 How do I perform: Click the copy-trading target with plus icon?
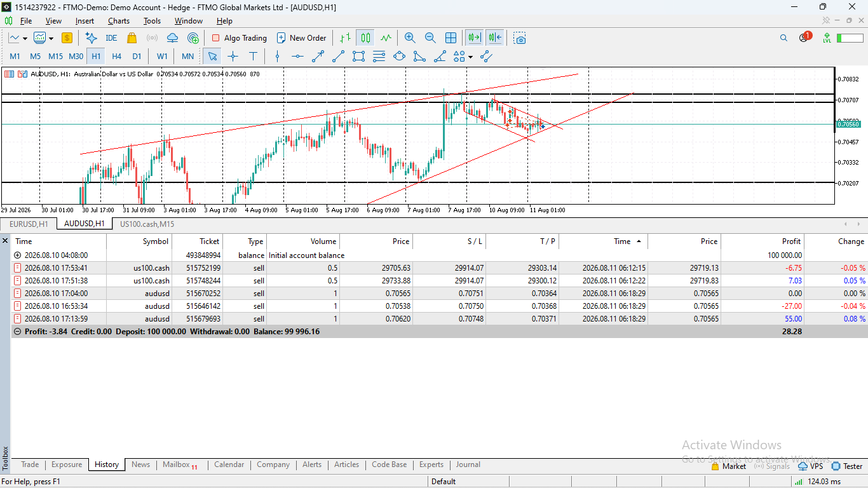coord(193,38)
